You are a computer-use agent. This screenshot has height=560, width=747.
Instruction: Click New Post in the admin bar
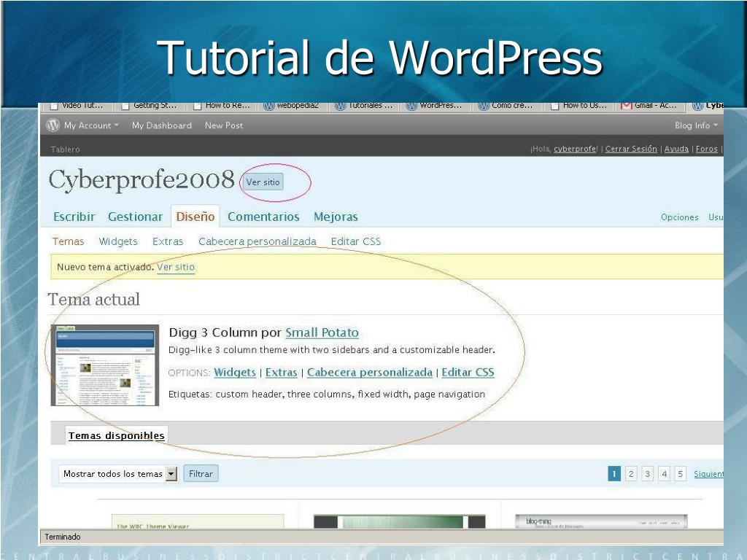coord(224,125)
